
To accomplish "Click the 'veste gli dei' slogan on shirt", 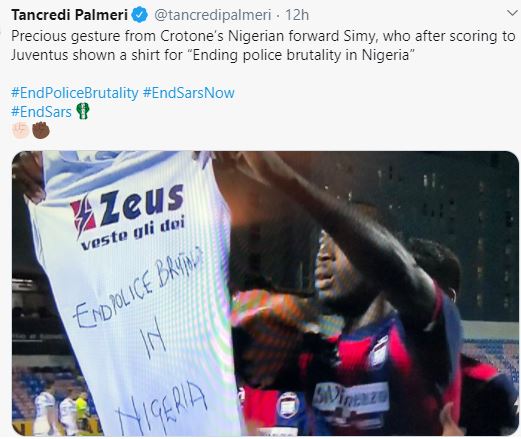I will (133, 234).
